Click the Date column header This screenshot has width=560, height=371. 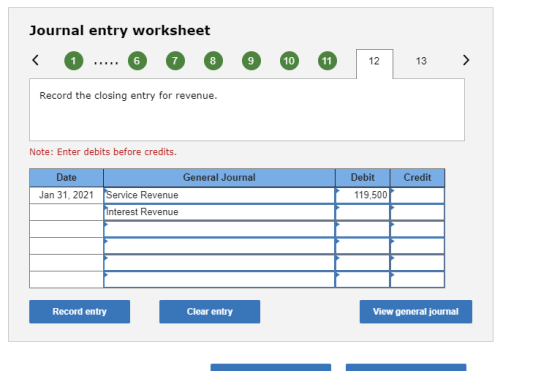tap(66, 177)
